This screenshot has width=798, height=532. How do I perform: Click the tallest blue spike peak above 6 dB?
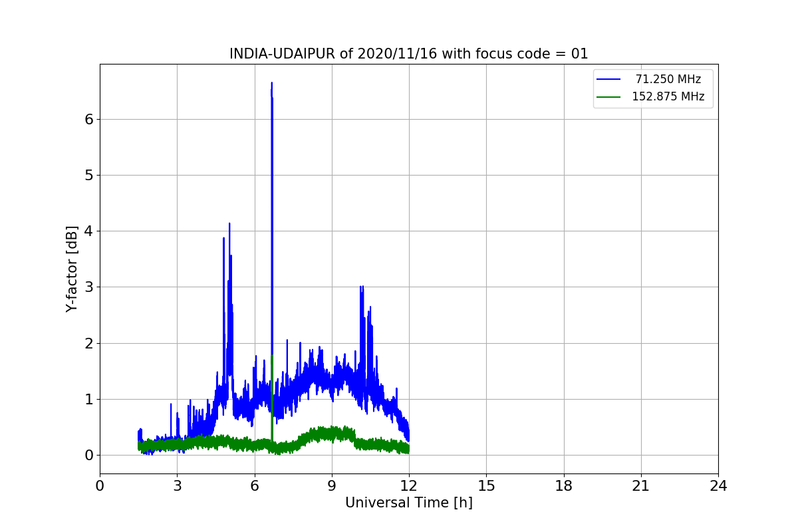(272, 83)
